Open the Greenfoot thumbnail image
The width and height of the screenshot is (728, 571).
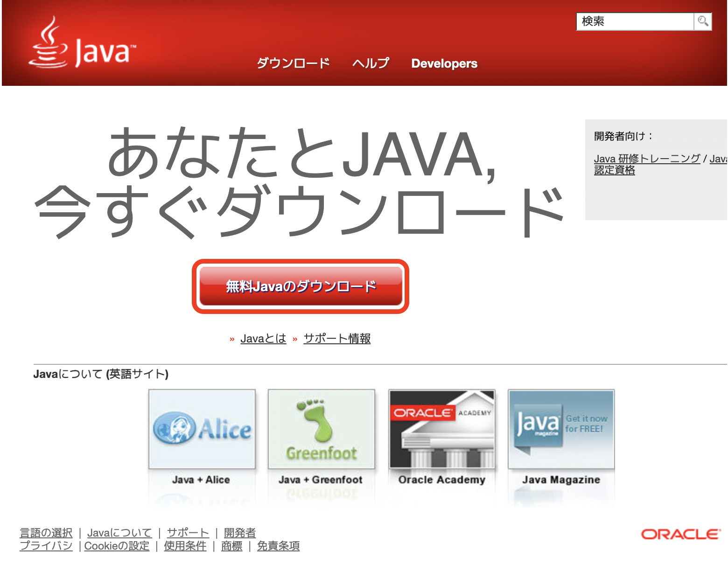[x=322, y=429]
